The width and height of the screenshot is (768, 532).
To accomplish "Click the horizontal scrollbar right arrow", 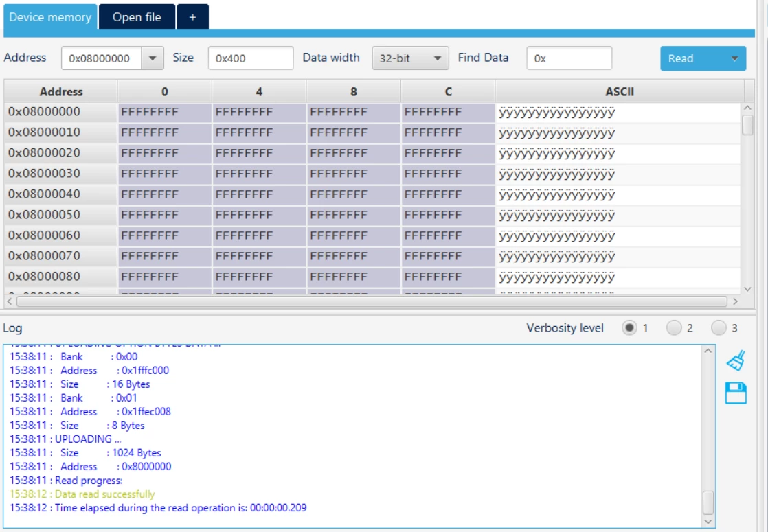I will (735, 301).
